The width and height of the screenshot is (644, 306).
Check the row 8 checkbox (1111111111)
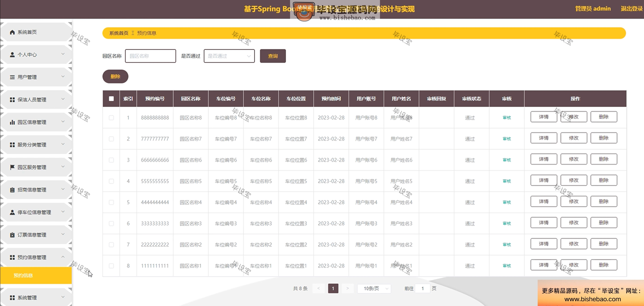tap(111, 266)
